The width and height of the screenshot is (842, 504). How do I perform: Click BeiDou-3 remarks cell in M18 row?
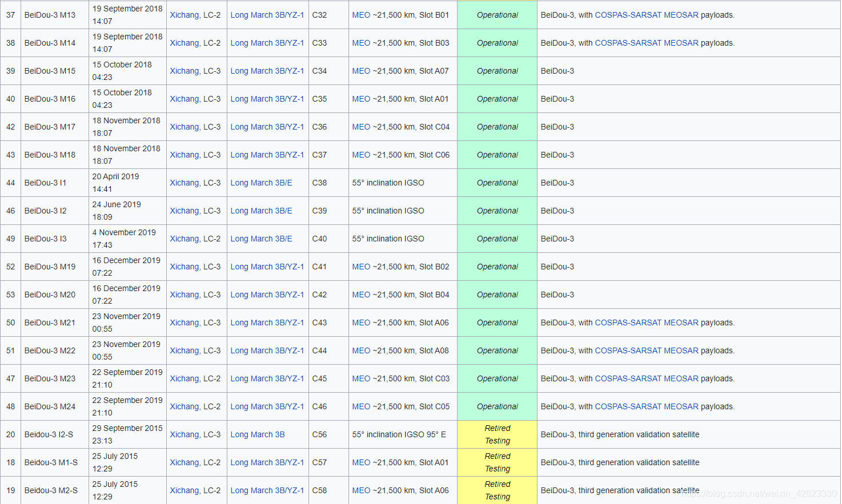(x=689, y=155)
